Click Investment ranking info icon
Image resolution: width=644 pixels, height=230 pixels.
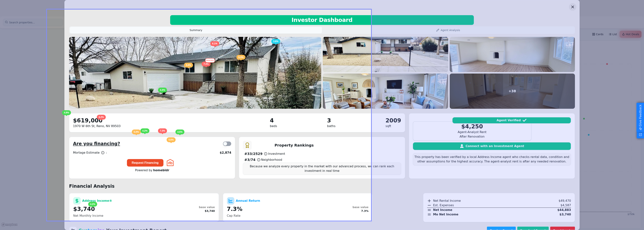pos(265,154)
